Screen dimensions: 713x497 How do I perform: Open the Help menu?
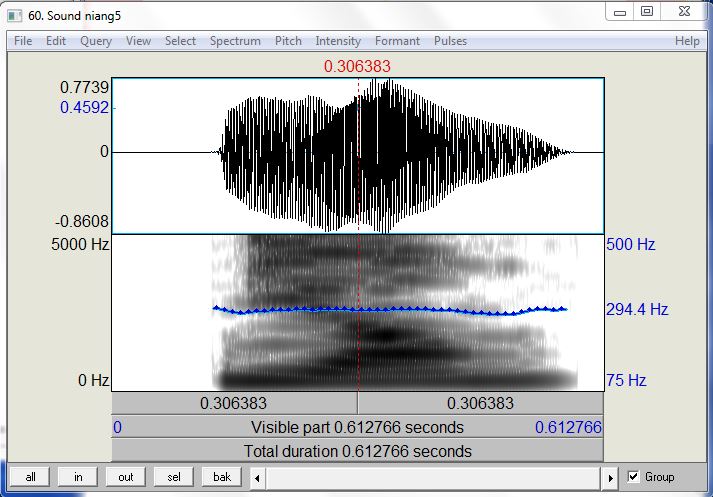(687, 41)
